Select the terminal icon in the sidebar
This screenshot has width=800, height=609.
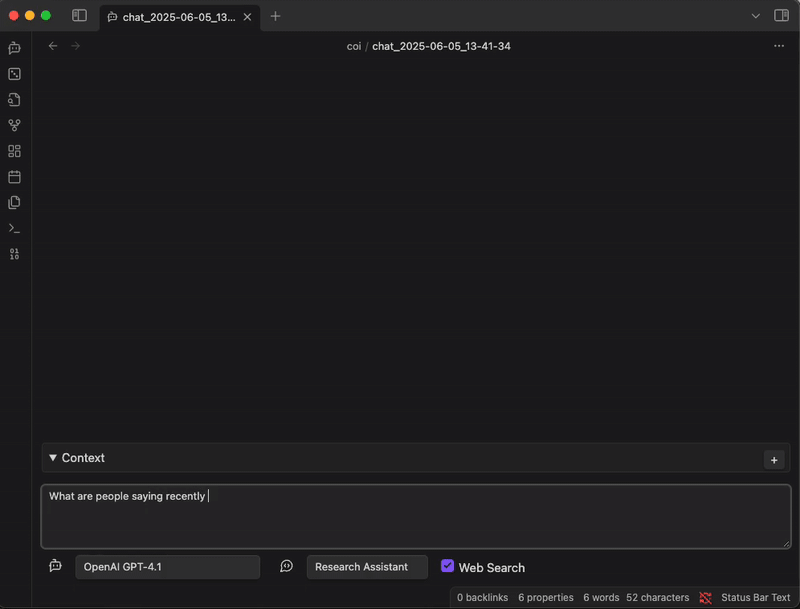[x=13, y=228]
